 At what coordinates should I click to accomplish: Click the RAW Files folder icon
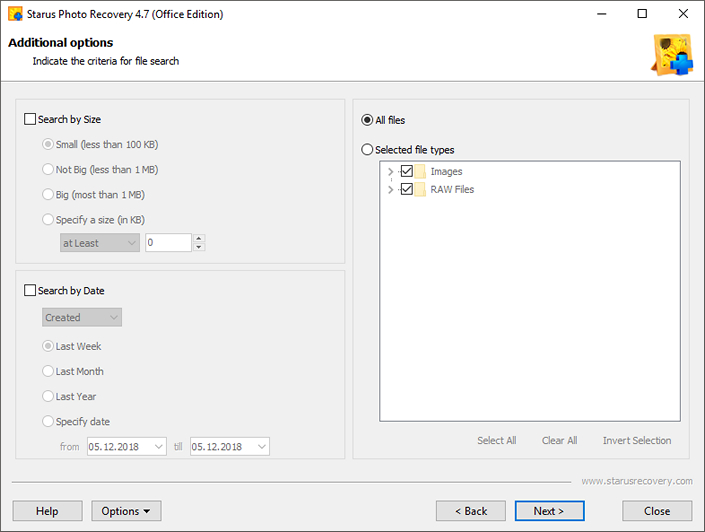(420, 189)
